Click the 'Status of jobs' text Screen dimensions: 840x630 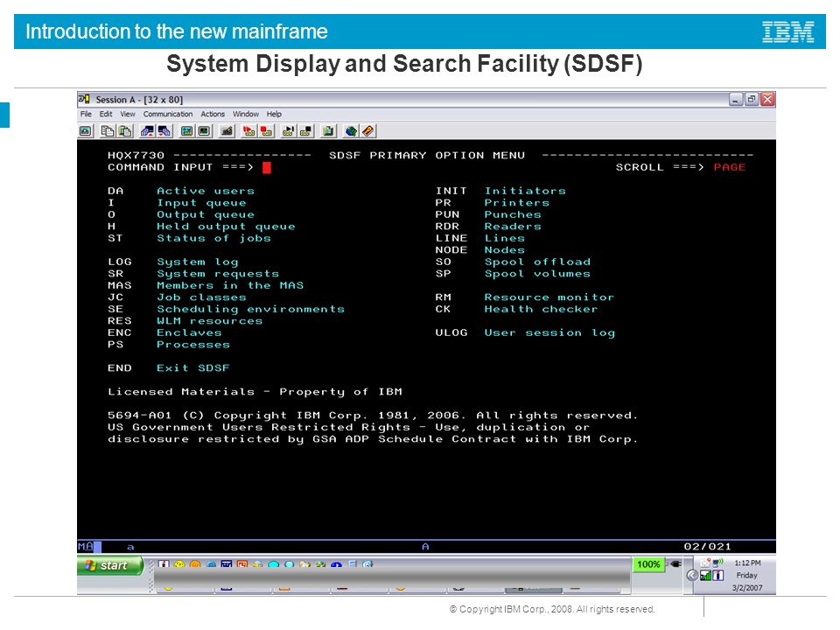pos(213,238)
